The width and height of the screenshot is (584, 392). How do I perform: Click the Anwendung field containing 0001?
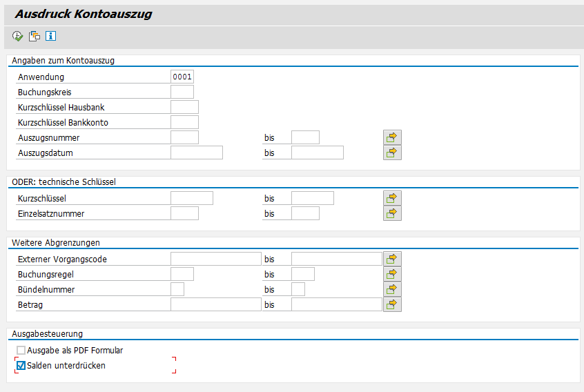coord(182,77)
